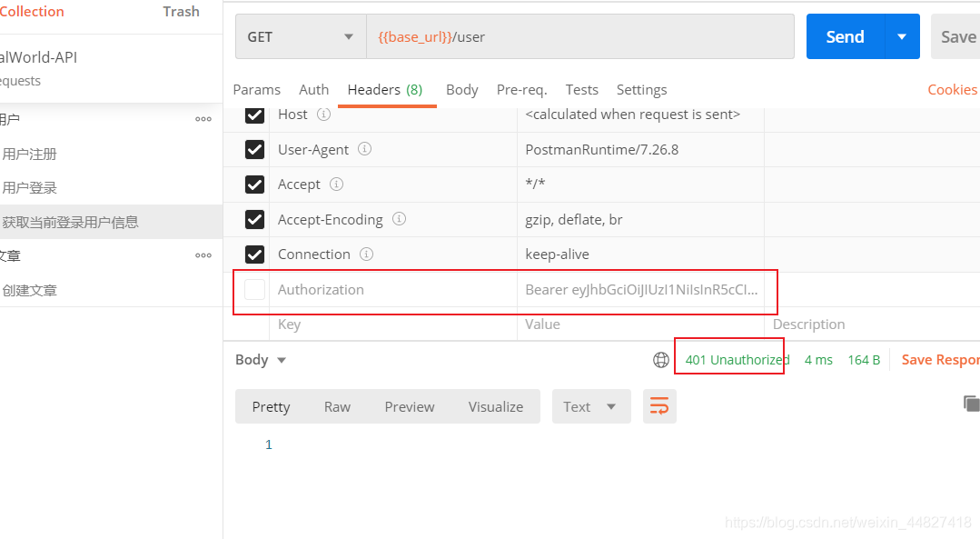Select the Pretty response view
This screenshot has width=980, height=539.
tap(272, 406)
